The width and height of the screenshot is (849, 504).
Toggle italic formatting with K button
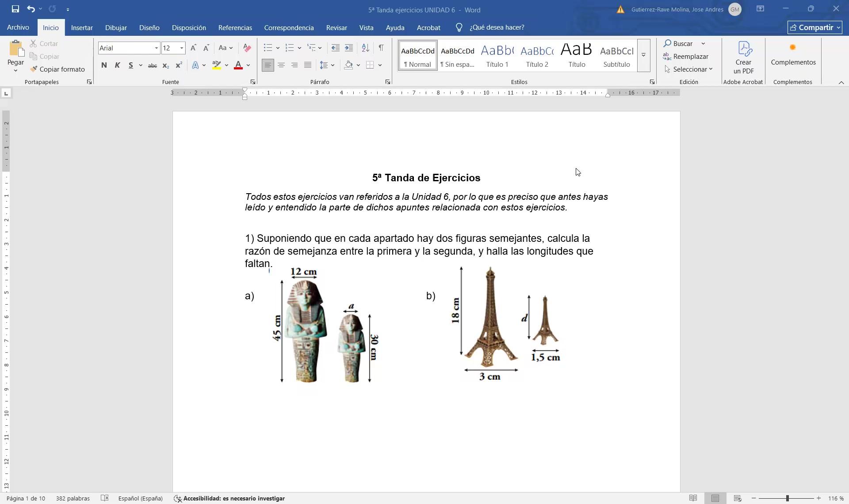point(117,65)
